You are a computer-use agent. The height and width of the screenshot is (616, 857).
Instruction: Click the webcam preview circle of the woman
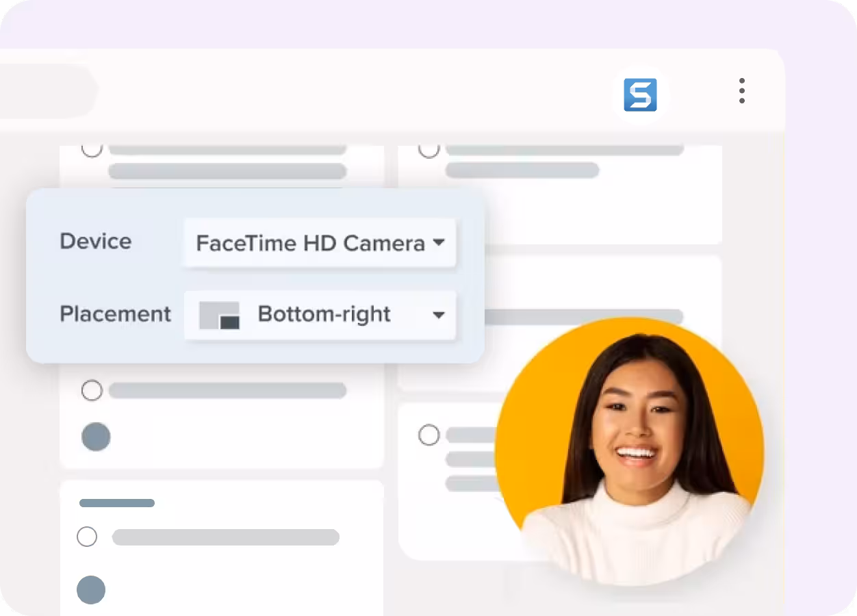click(629, 452)
